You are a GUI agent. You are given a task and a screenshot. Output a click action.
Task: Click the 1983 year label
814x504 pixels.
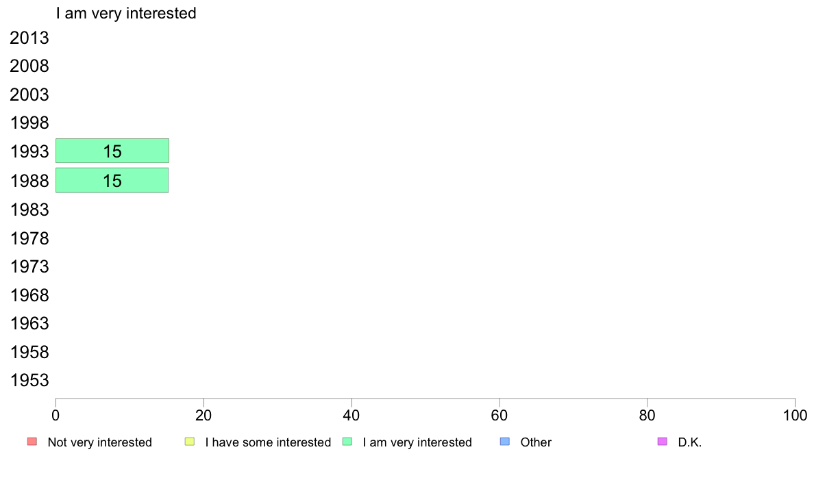(29, 210)
